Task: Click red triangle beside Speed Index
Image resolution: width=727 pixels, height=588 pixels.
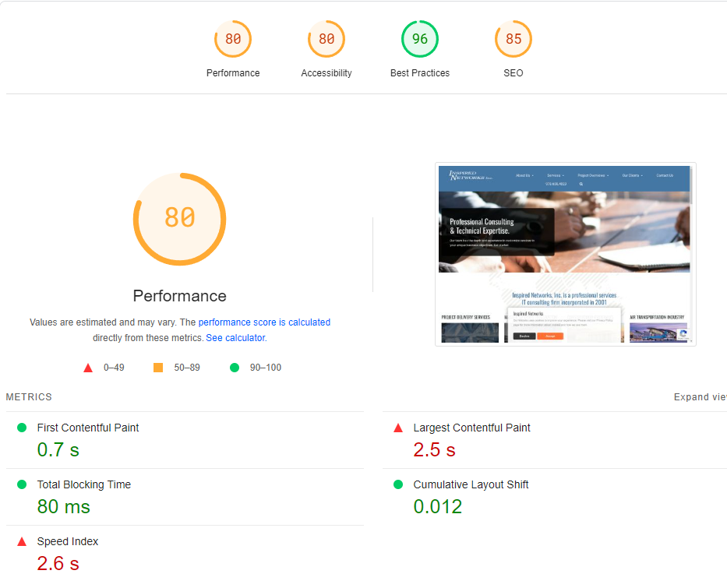Action: coord(22,541)
